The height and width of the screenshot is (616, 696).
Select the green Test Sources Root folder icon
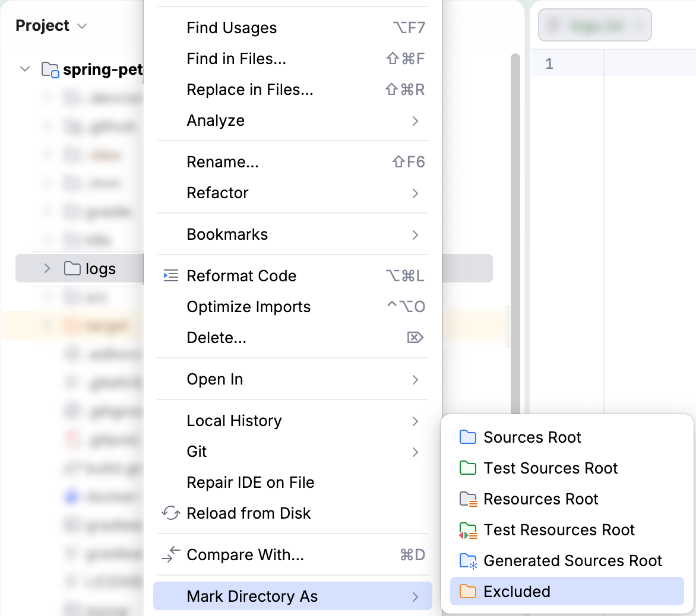coord(467,468)
